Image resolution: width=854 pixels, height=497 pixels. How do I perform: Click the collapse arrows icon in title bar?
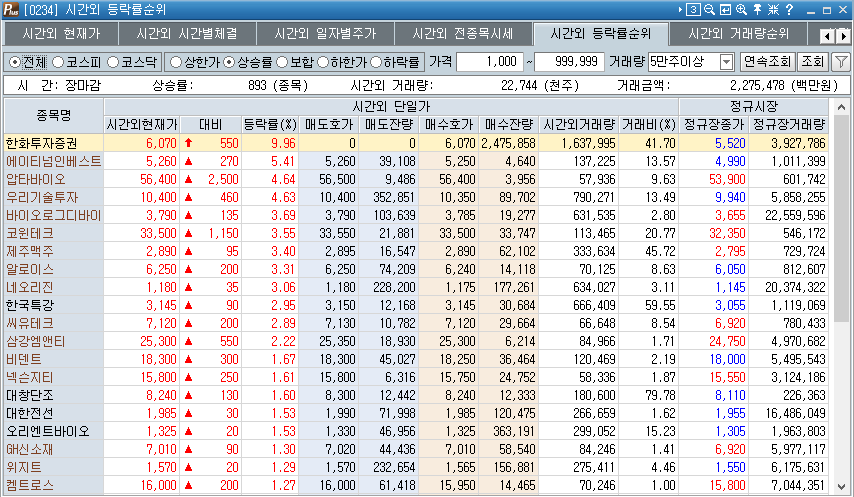click(773, 10)
